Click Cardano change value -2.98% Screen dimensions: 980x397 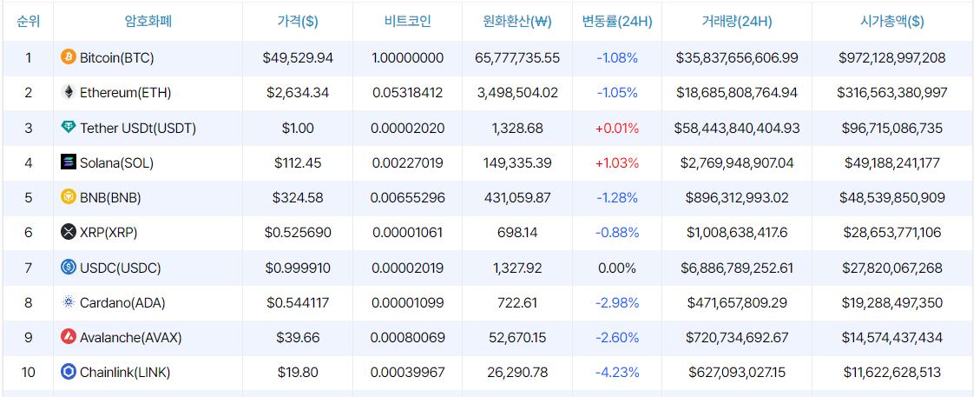pos(617,303)
